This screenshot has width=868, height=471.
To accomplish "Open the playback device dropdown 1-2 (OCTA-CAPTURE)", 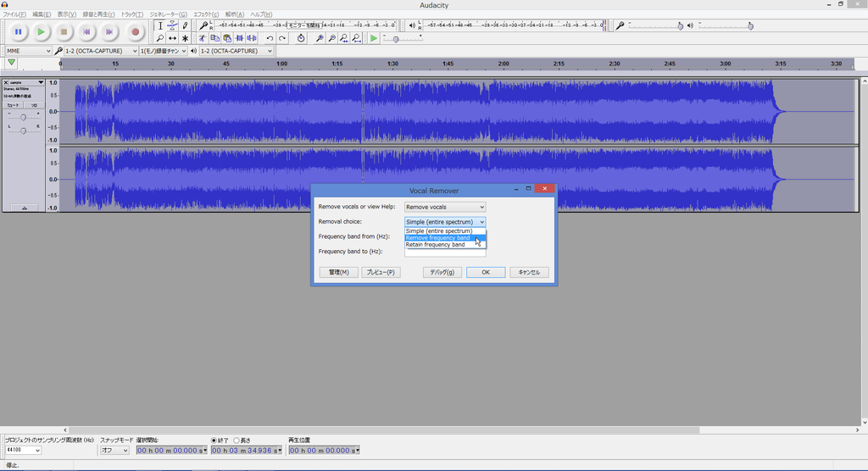I will coord(236,51).
